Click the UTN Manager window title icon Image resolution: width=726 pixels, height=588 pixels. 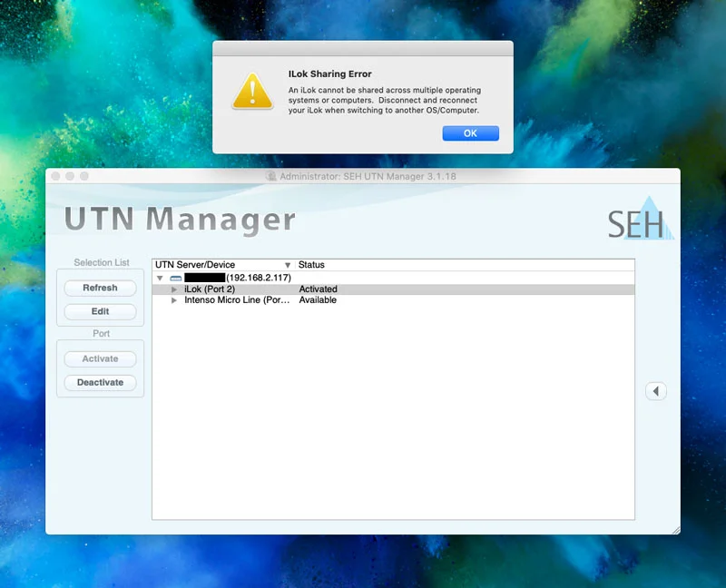tap(270, 176)
